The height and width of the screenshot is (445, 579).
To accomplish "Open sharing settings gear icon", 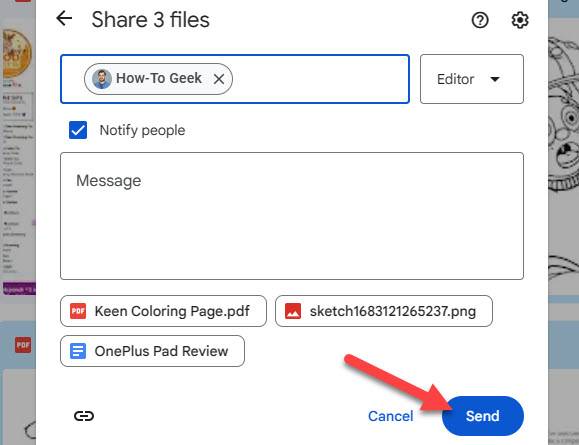I will [520, 20].
